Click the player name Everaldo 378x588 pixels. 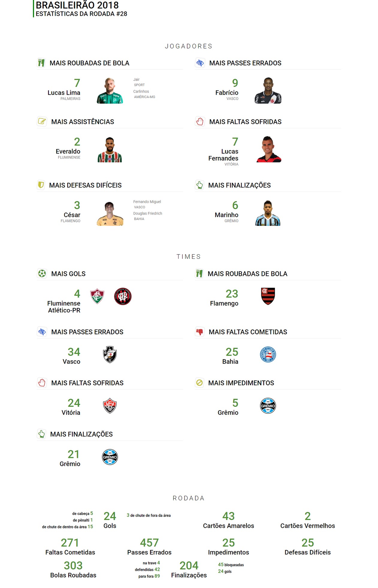(x=68, y=151)
